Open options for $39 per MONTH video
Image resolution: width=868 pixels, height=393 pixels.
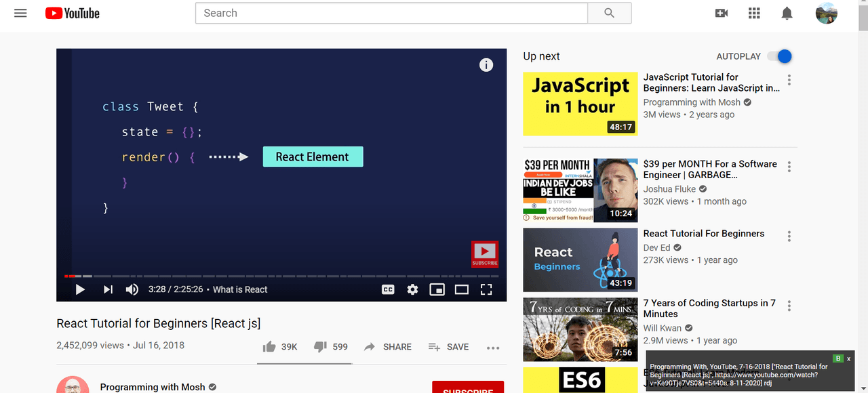tap(789, 167)
